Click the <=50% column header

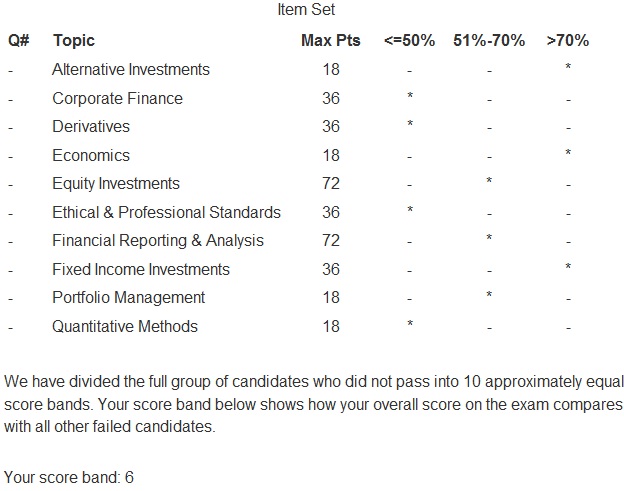tap(410, 41)
